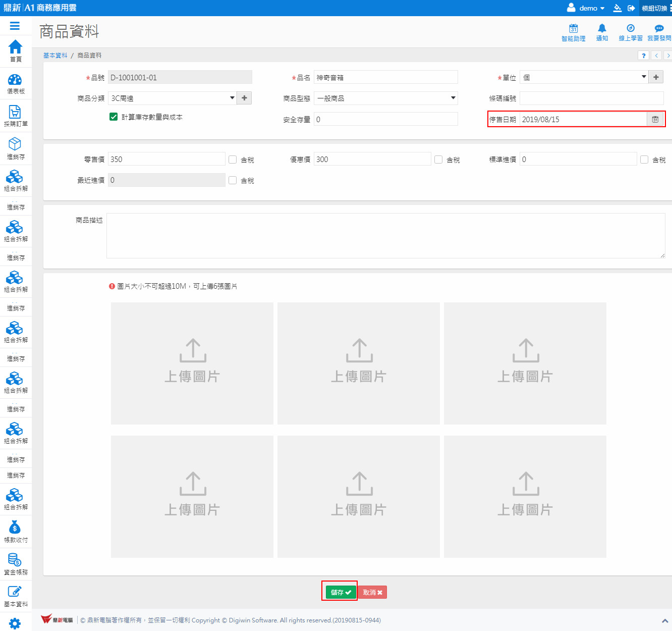Click the 商品描述 text area
The width and height of the screenshot is (672, 631).
click(385, 236)
